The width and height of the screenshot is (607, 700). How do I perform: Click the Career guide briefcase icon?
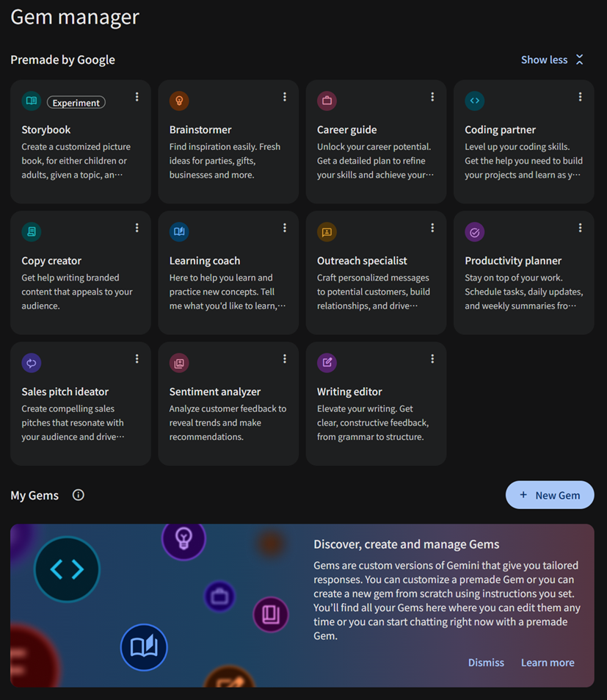[x=327, y=101]
